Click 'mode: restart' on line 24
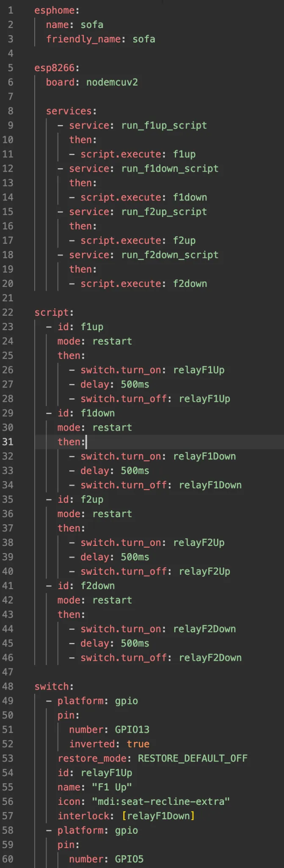284x868 pixels. click(x=95, y=342)
